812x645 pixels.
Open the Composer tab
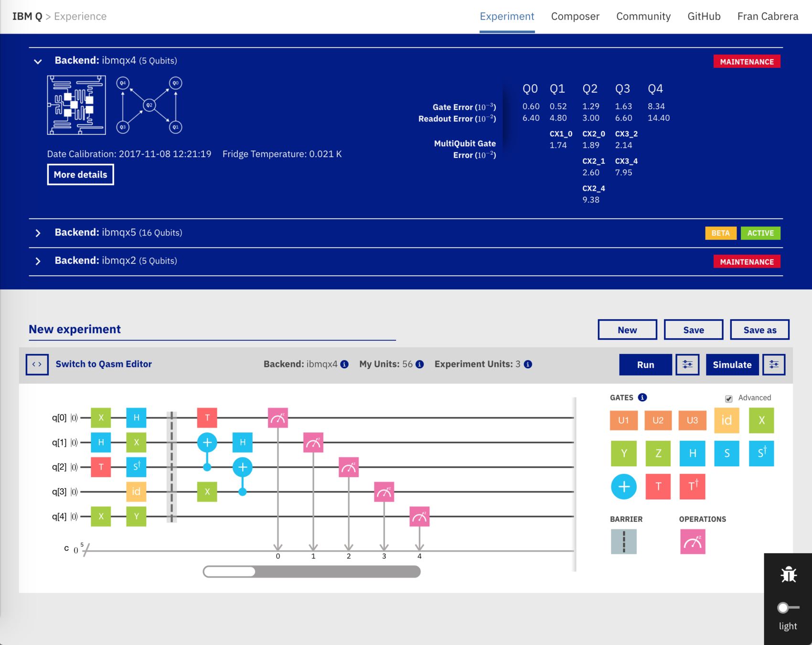tap(575, 16)
